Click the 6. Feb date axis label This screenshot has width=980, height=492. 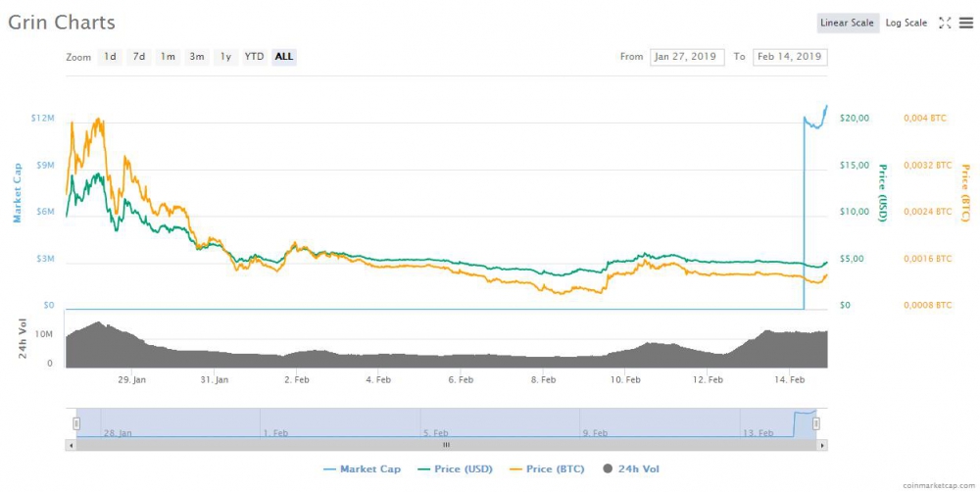tap(461, 379)
